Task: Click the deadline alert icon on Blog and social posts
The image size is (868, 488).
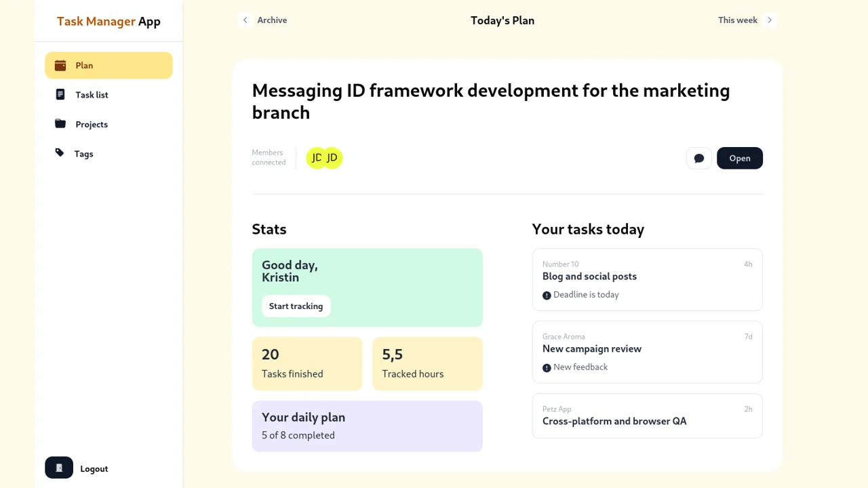Action: (547, 295)
